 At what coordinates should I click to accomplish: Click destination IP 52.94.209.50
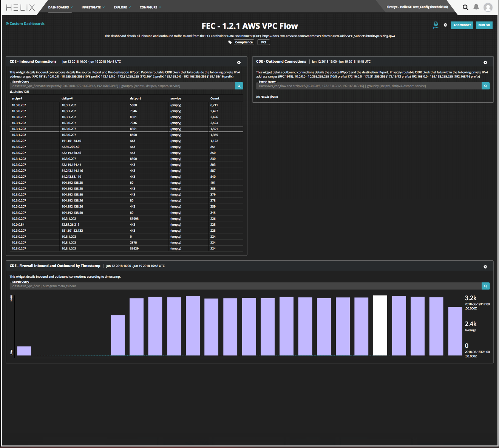coord(71,147)
